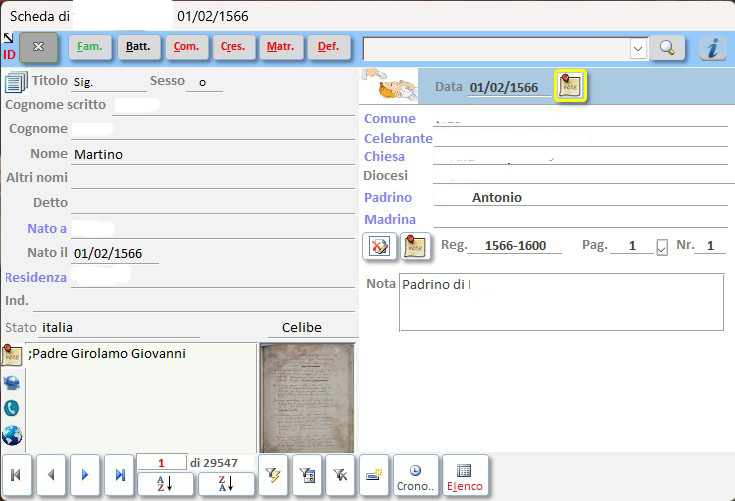The width and height of the screenshot is (735, 501).
Task: Sort records descending Z-A
Action: (226, 484)
